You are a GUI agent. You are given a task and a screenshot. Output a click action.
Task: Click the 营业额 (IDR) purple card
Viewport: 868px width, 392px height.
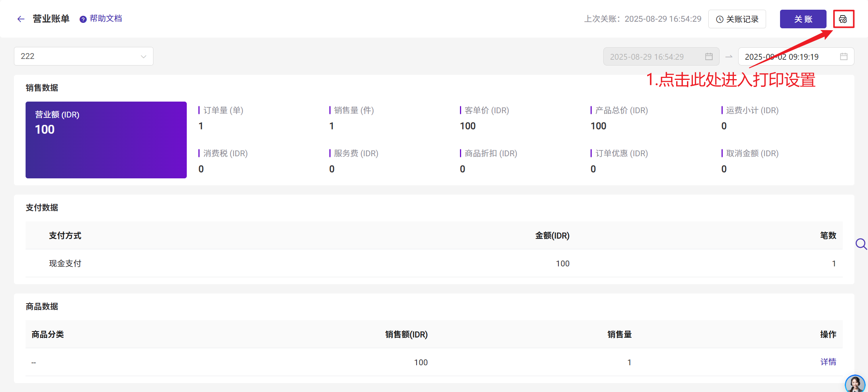pyautogui.click(x=106, y=140)
